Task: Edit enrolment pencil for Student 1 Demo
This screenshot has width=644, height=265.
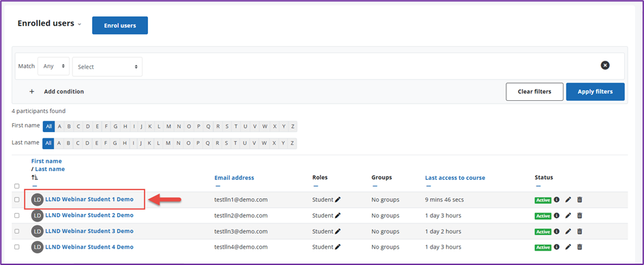Action: point(568,200)
